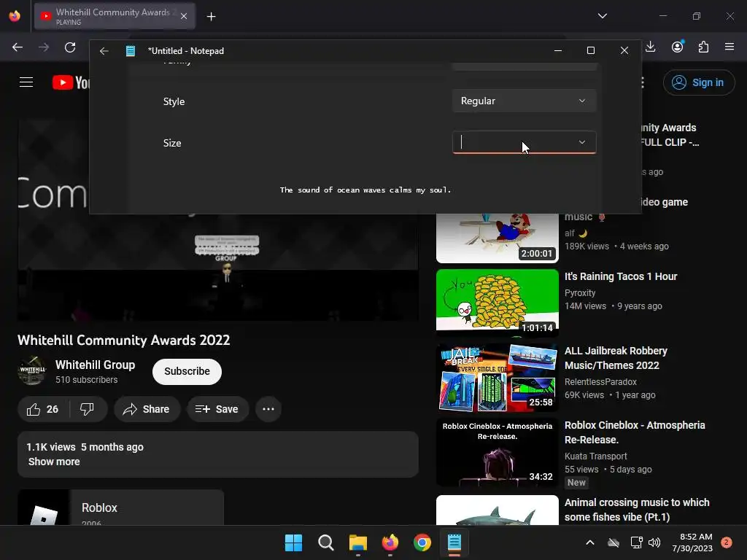Open ALL Jailbreak Robbery Music thumbnail
The width and height of the screenshot is (747, 560).
point(498,378)
